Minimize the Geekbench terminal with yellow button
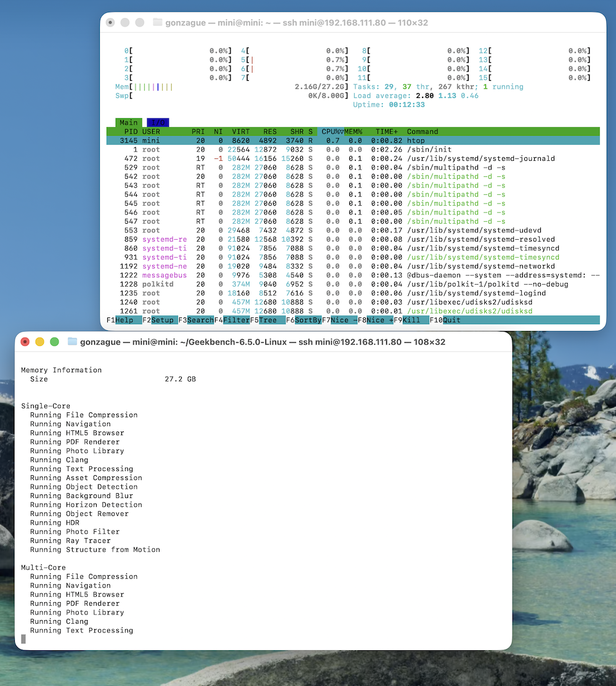 [x=39, y=341]
